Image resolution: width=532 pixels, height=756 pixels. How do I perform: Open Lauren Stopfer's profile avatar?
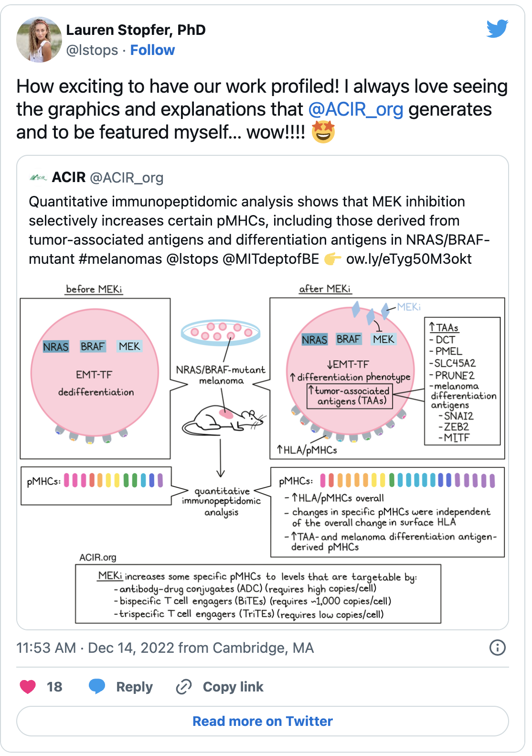pyautogui.click(x=39, y=40)
